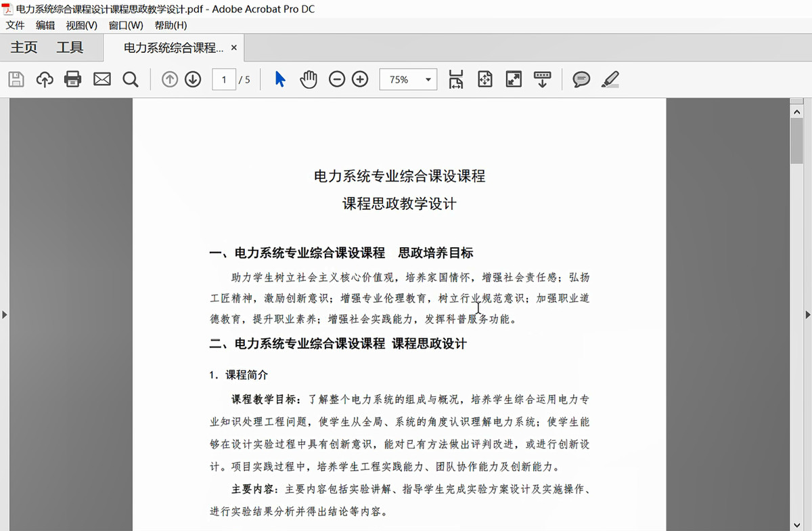
Task: Print the document using printer icon
Action: [72, 79]
